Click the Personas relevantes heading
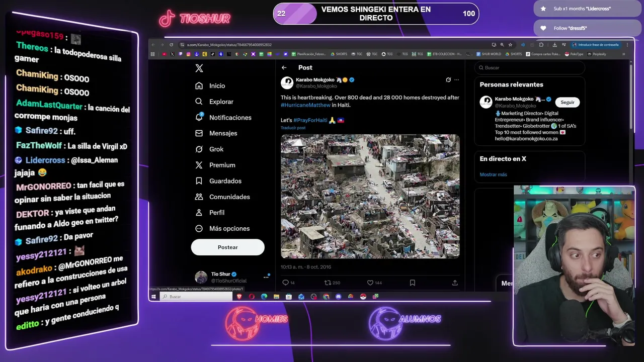This screenshot has height=362, width=644. point(511,84)
